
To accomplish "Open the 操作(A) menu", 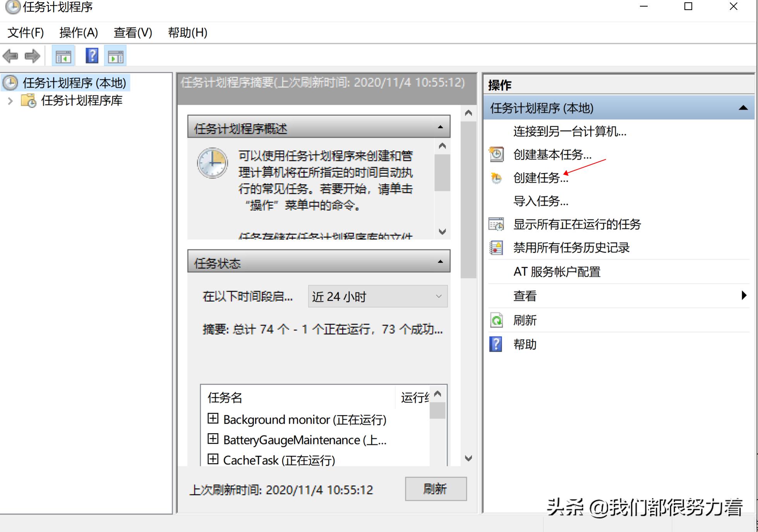I will [x=78, y=33].
